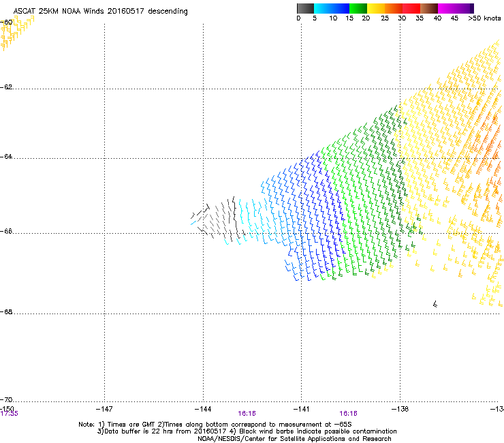This screenshot has width=504, height=443.
Task: Select the gray 0-5 knot legend segment
Action: 305,8
